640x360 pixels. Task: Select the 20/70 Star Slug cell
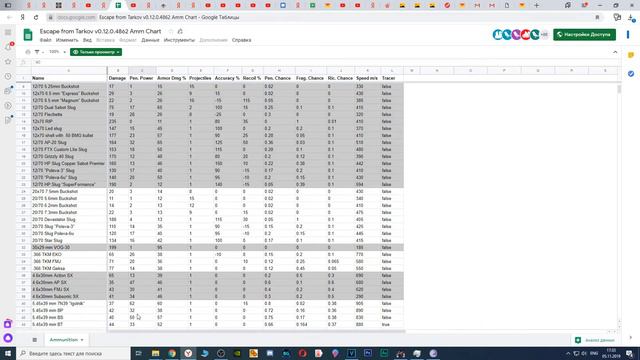point(69,240)
